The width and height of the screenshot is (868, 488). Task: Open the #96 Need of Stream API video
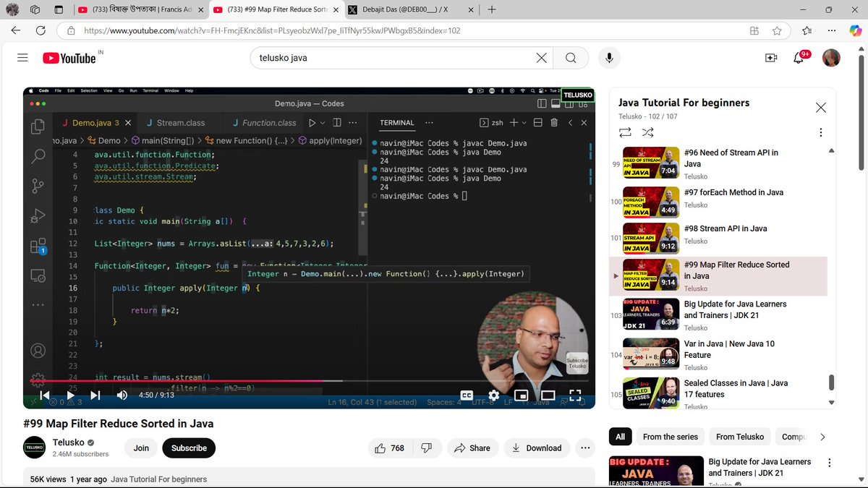718,164
